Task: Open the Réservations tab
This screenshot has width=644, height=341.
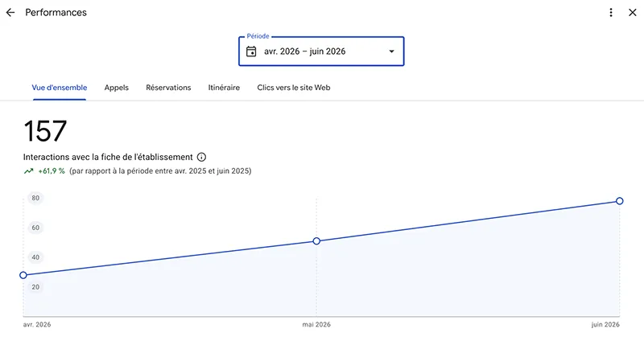Action: click(168, 88)
